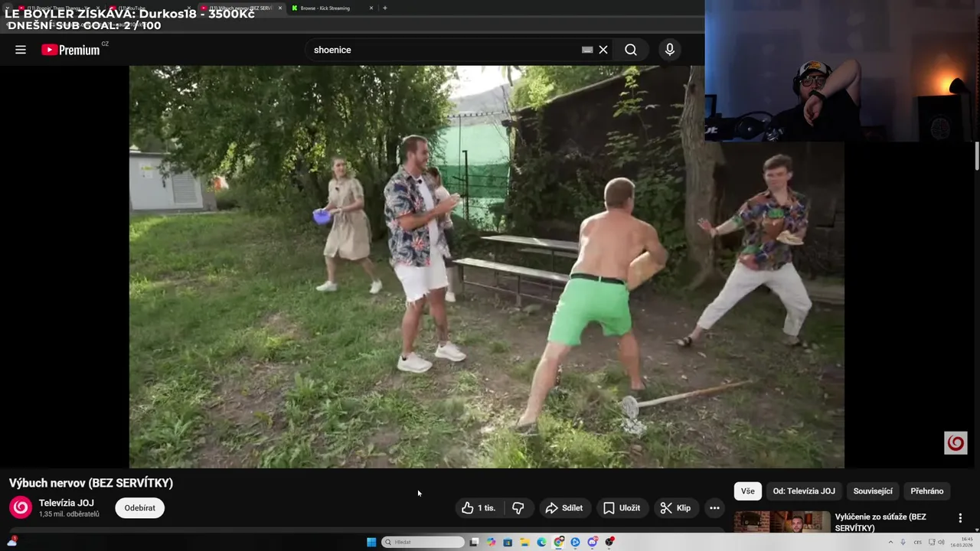Open Microsoft Store from the taskbar
Screen dimensions: 980x551
click(508, 542)
